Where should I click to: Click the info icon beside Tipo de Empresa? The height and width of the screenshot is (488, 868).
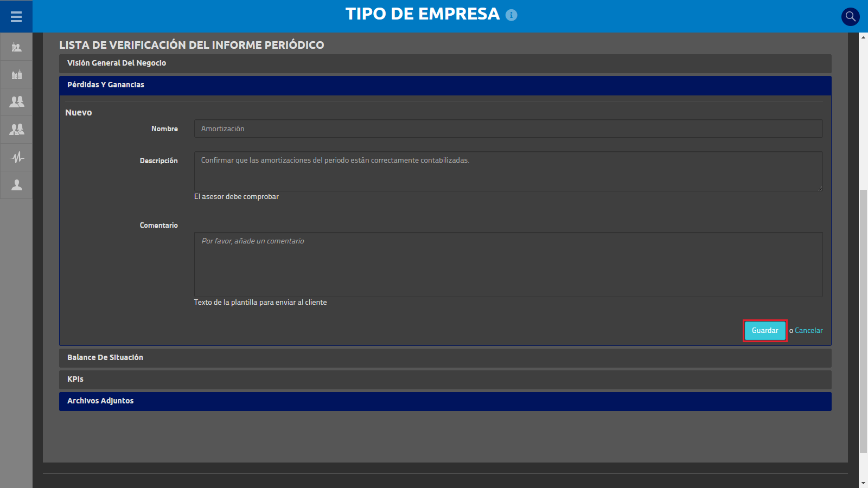coord(511,15)
